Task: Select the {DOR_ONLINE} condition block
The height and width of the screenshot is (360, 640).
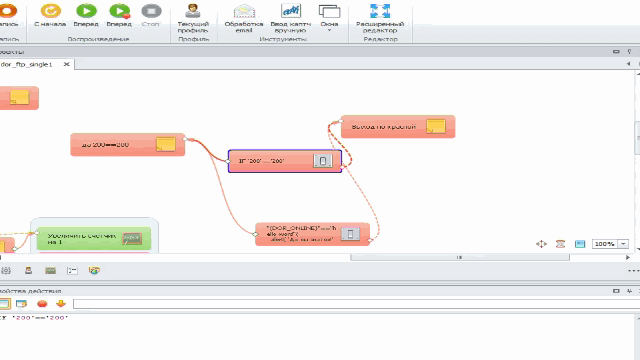Action: click(313, 234)
